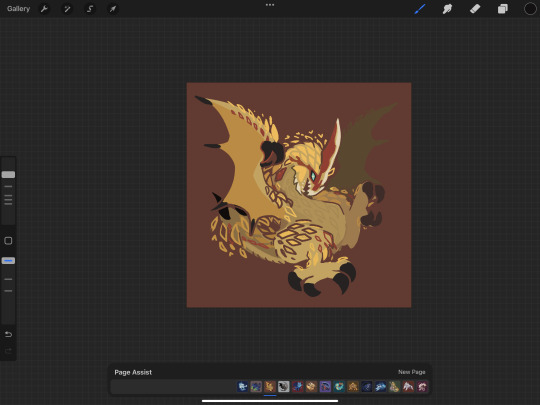Tap the three-dot multitasking menu
Viewport: 540px width, 405px height.
(270, 5)
